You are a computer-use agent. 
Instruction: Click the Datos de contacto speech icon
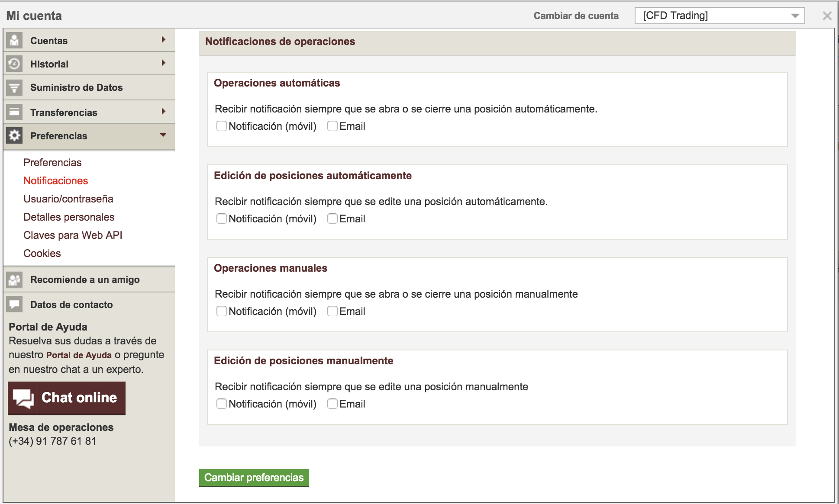14,304
